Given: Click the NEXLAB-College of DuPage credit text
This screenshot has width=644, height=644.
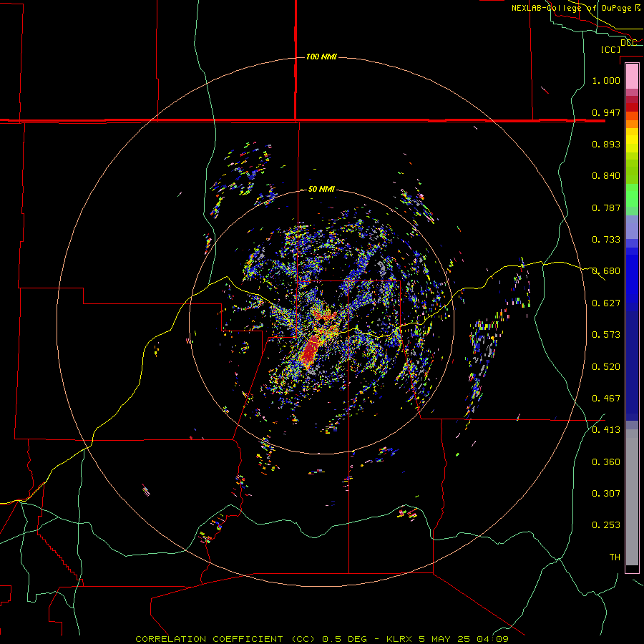Looking at the screenshot, I should [575, 8].
